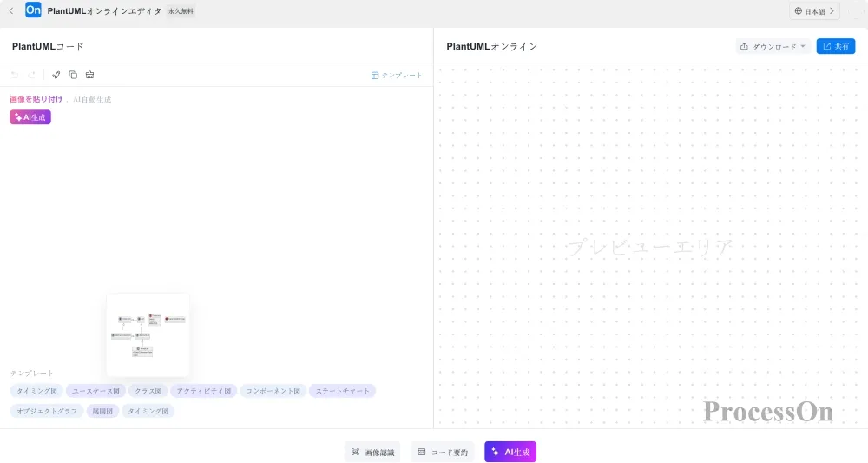Image resolution: width=868 pixels, height=463 pixels.
Task: Click the PlantUMLオンライン panel title
Action: pos(491,47)
